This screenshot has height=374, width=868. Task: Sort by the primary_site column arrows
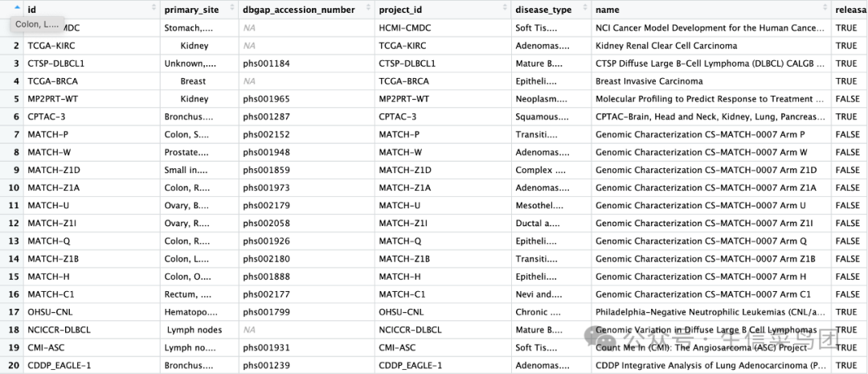(233, 9)
